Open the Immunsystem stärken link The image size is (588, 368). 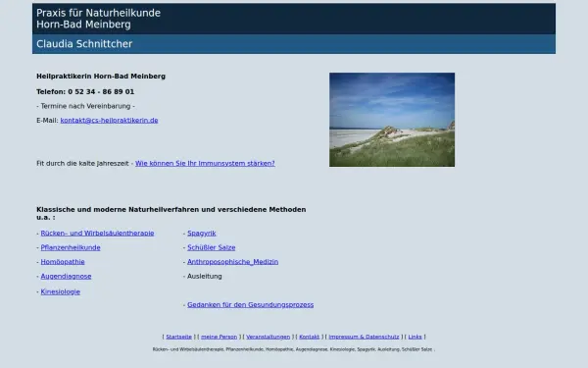[205, 163]
